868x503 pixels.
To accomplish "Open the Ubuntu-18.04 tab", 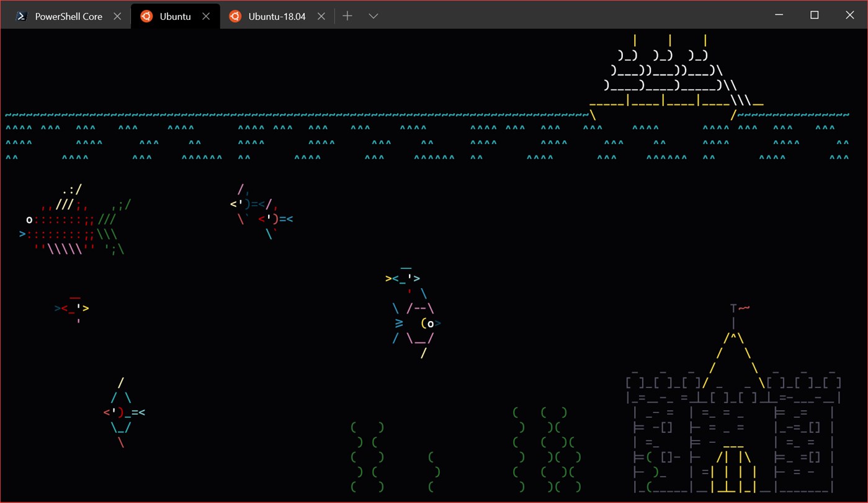I will [277, 17].
